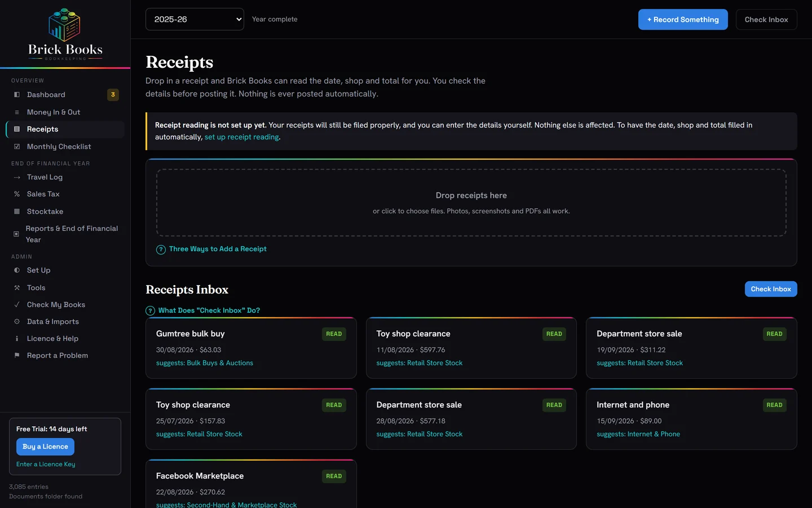Click the Travel Log arrow icon

17,177
